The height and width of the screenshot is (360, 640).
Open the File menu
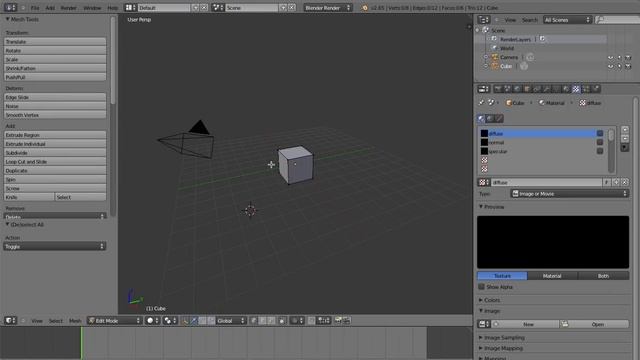(35, 8)
